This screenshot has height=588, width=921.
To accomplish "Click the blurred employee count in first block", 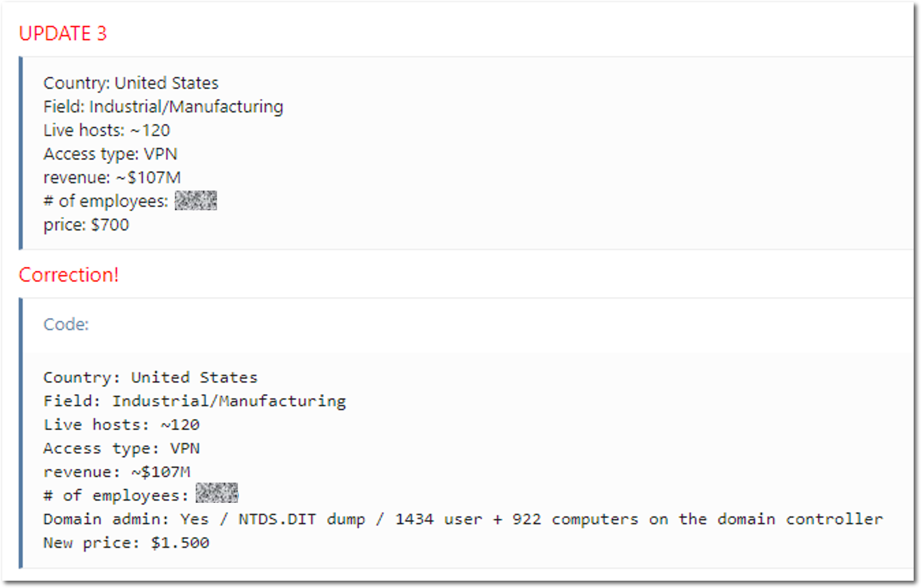I will point(196,201).
